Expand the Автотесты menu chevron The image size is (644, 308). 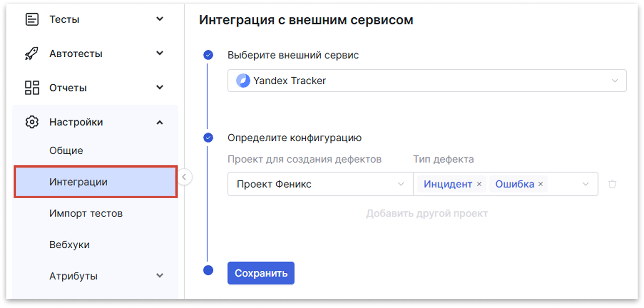[160, 53]
